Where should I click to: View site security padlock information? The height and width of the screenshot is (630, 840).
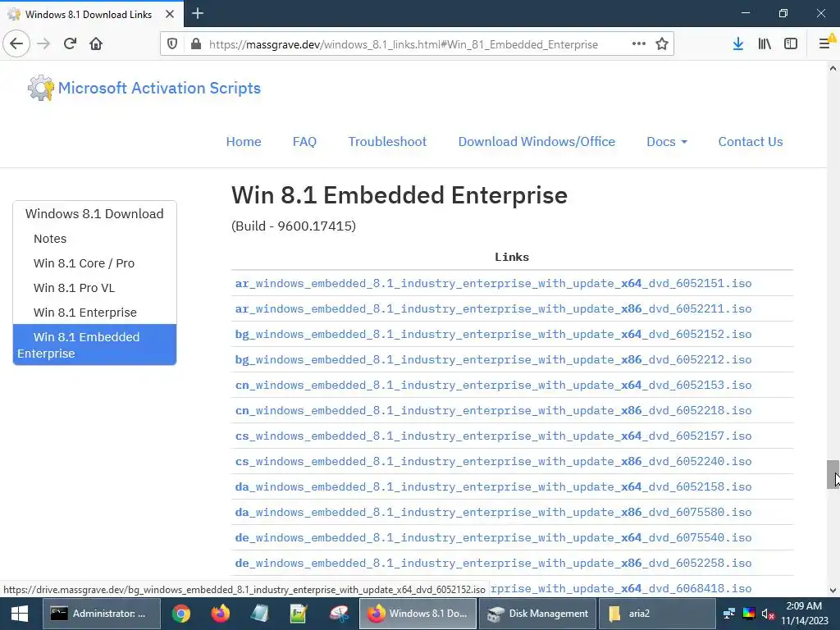point(196,44)
